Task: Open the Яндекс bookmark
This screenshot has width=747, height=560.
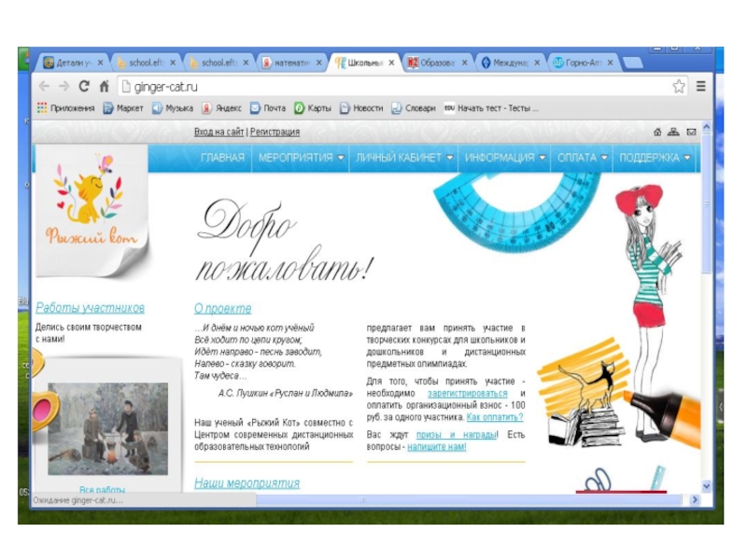Action: [221, 108]
